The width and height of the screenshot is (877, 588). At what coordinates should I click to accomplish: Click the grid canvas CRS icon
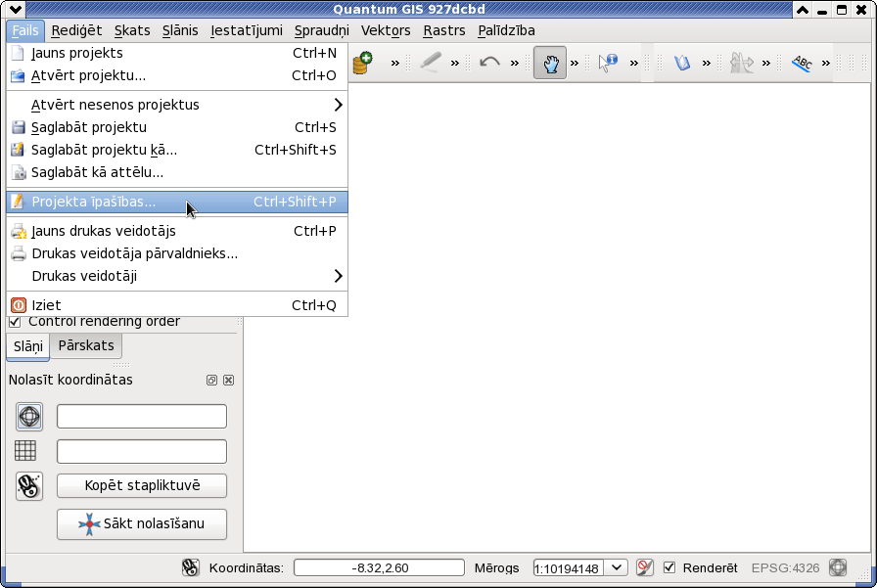pyautogui.click(x=25, y=450)
